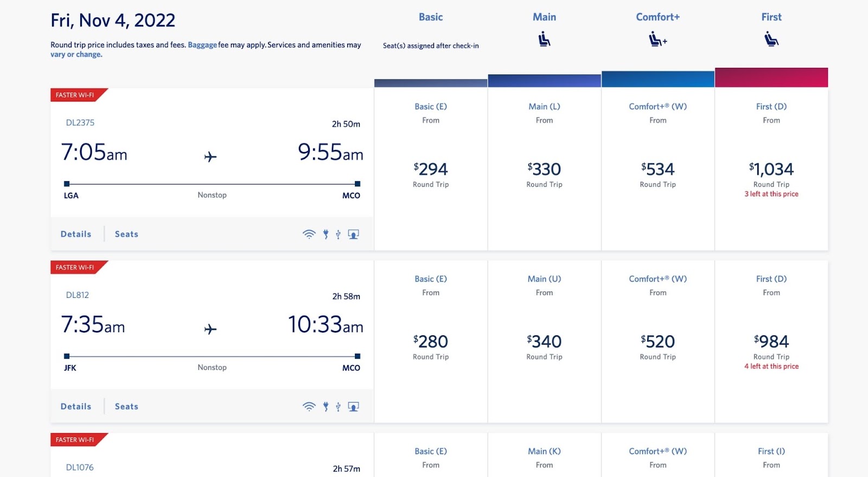Select the Comfort+ column header
Image resolution: width=868 pixels, height=477 pixels.
658,17
